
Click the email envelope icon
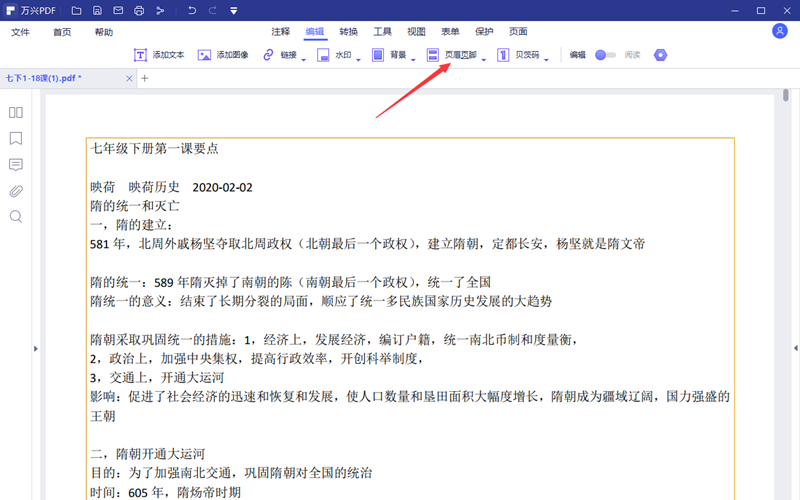click(x=117, y=11)
